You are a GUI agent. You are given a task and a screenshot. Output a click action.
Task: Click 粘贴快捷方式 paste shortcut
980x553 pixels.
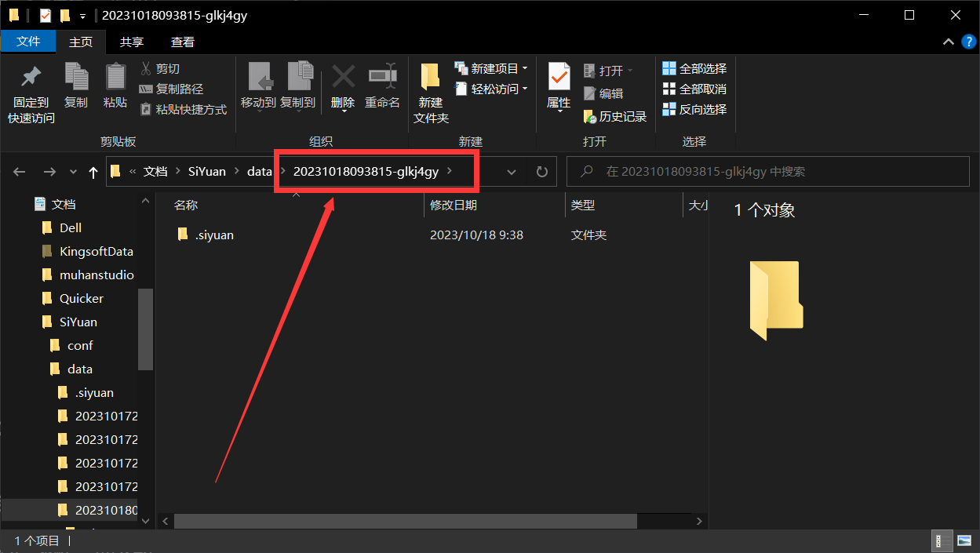point(183,110)
